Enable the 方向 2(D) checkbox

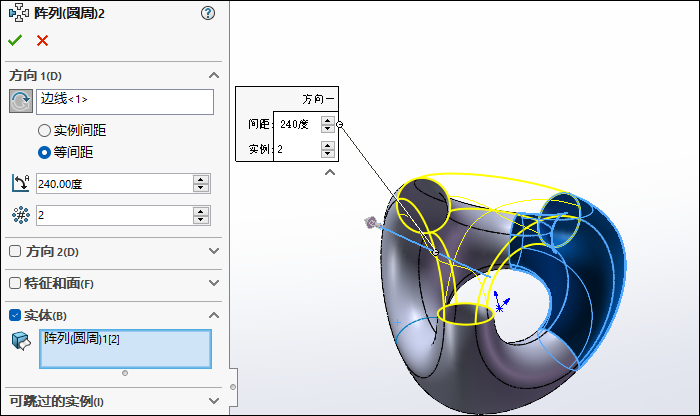pos(15,251)
